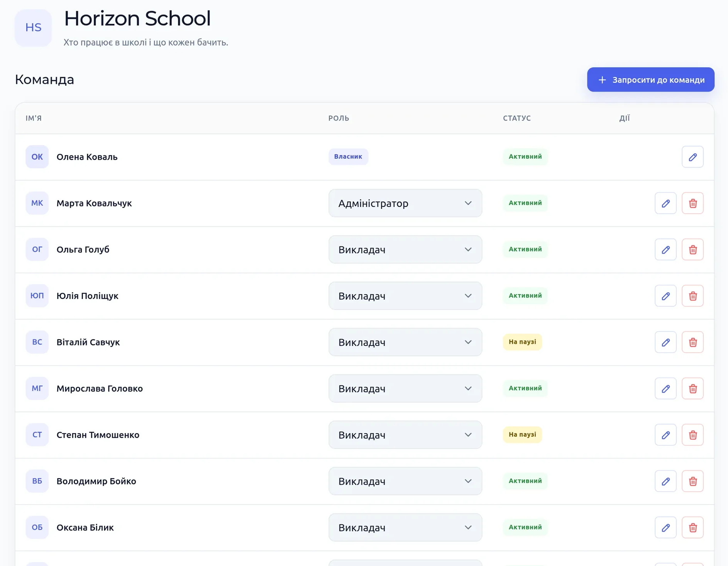Click На паузі badge for Степан Тимошенко
The image size is (728, 566).
coord(522,435)
